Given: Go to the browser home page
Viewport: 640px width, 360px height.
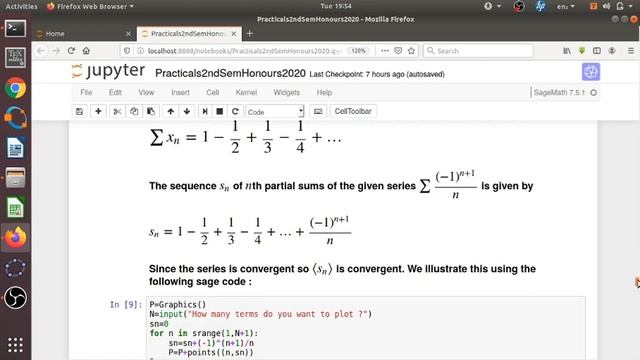Looking at the screenshot, I should pyautogui.click(x=86, y=51).
